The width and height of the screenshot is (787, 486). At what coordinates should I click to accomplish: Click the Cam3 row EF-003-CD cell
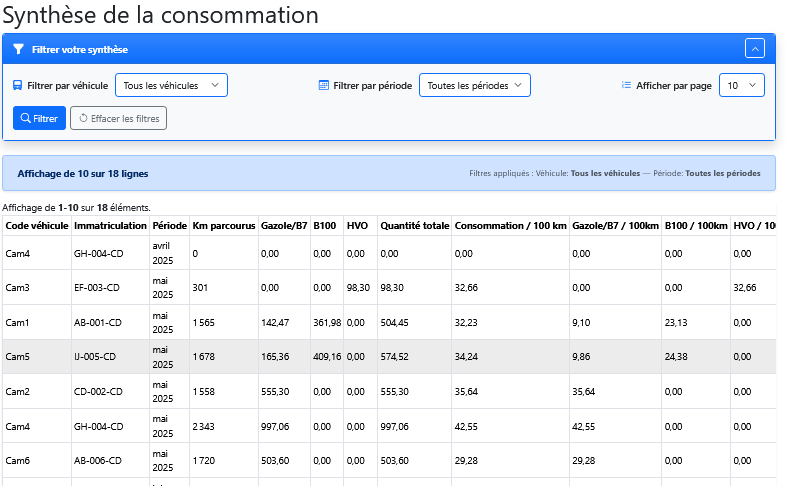[97, 287]
